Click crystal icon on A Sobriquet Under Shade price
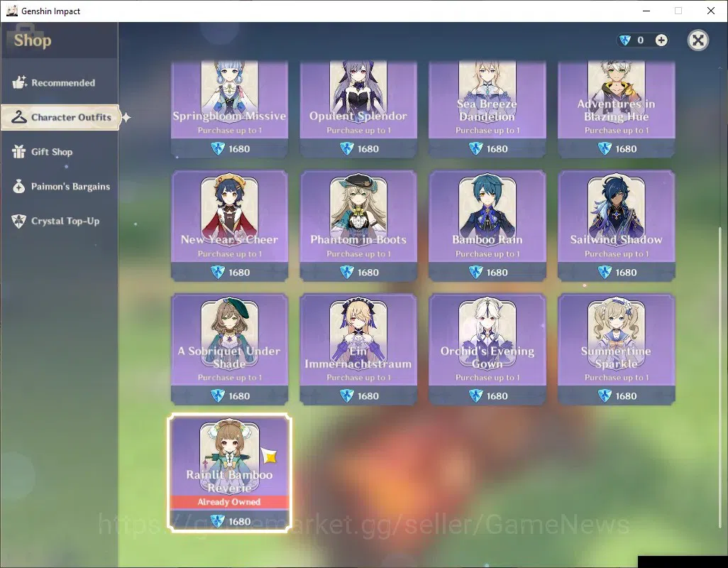The height and width of the screenshot is (568, 728). tap(218, 395)
